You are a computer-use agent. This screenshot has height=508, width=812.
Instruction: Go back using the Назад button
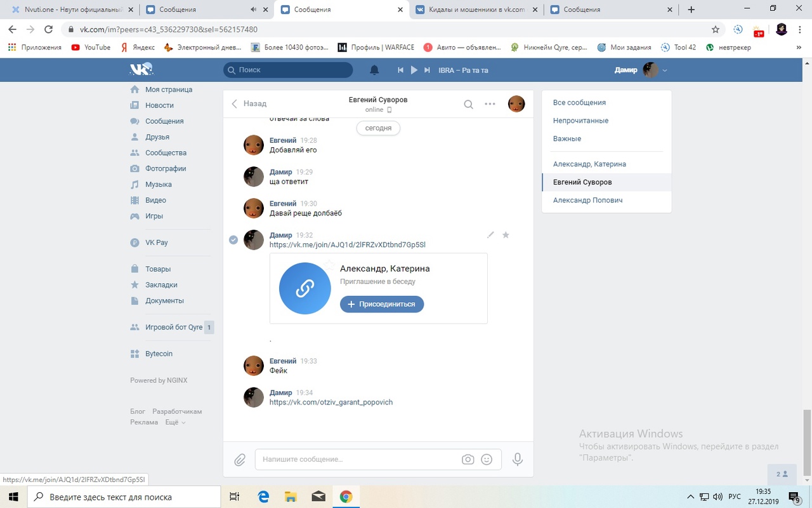click(249, 104)
